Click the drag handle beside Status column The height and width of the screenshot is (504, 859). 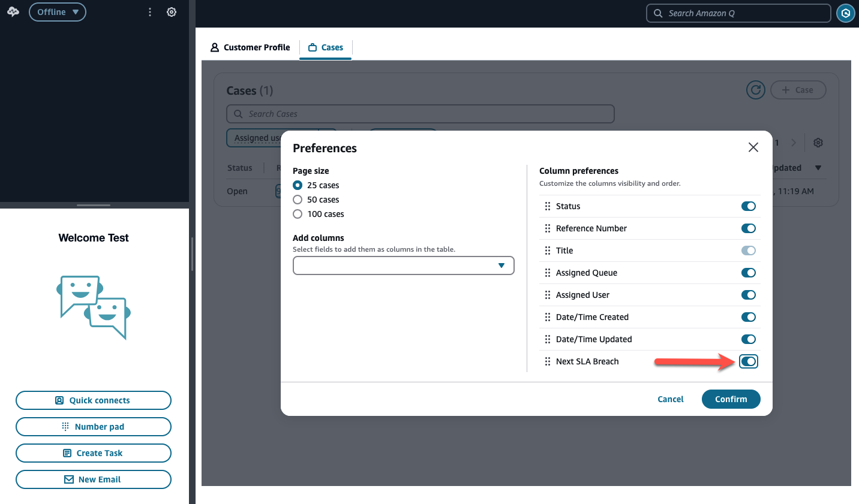click(547, 206)
